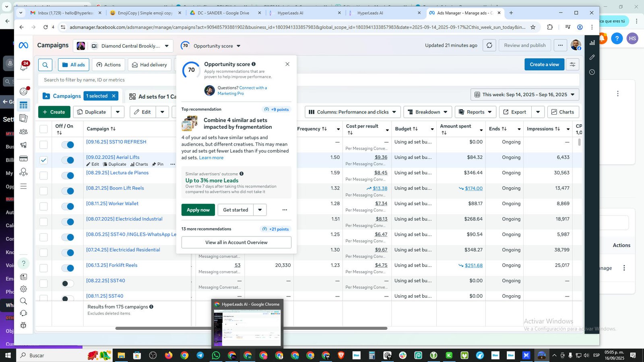
Task: Expand the date range This week dropdown
Action: pyautogui.click(x=525, y=95)
